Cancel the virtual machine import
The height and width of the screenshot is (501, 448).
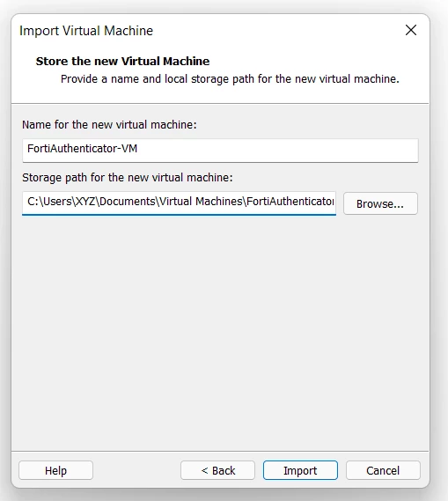(383, 470)
